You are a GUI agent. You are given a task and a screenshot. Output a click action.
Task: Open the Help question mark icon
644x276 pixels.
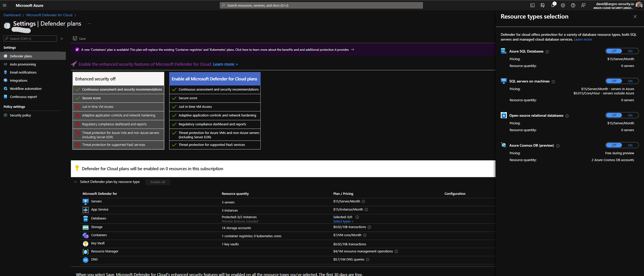[573, 5]
